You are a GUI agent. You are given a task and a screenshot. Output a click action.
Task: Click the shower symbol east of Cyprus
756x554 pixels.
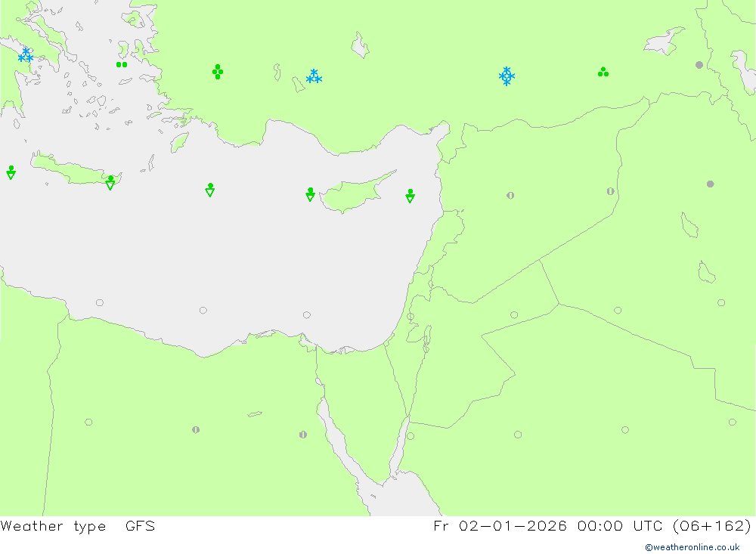[411, 196]
